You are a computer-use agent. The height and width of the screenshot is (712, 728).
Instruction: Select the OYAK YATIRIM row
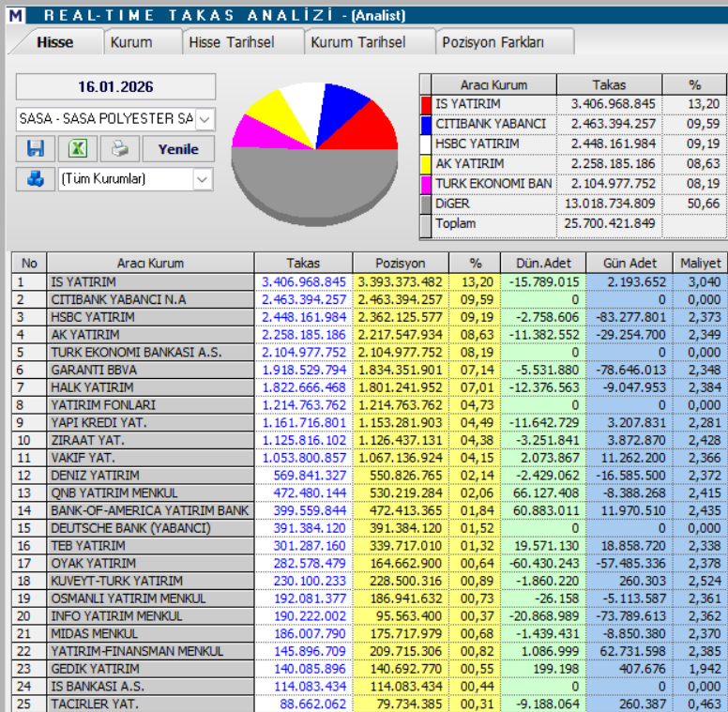click(x=370, y=564)
